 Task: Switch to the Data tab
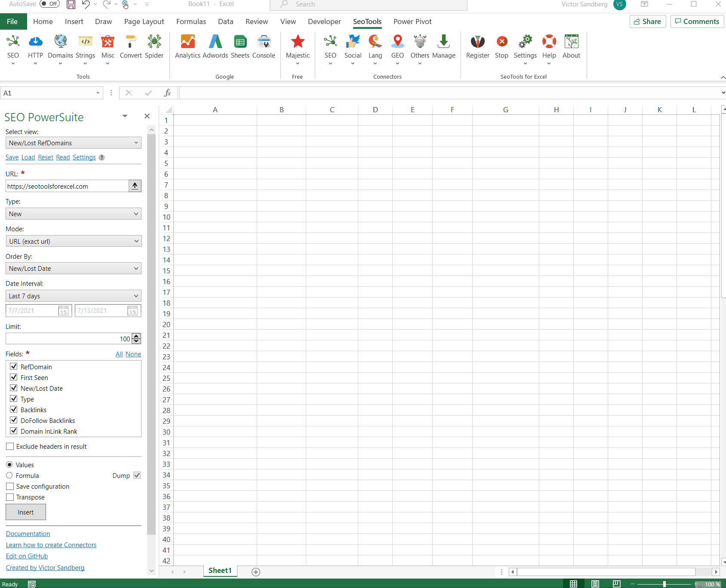[225, 21]
